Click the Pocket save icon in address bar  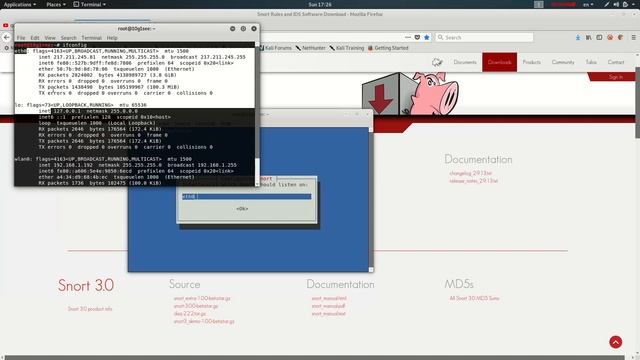click(x=417, y=37)
